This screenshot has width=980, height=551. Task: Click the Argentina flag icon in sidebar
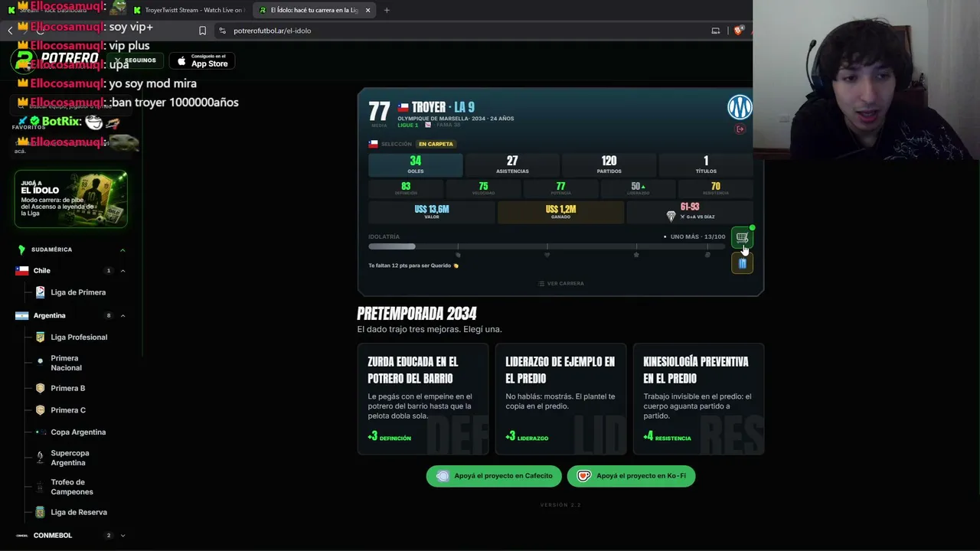pyautogui.click(x=22, y=315)
